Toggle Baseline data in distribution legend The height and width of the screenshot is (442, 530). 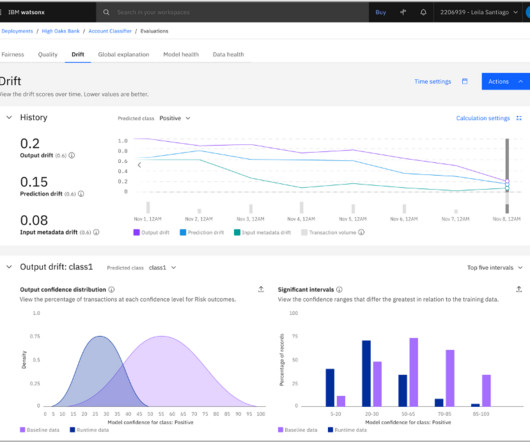click(x=40, y=430)
